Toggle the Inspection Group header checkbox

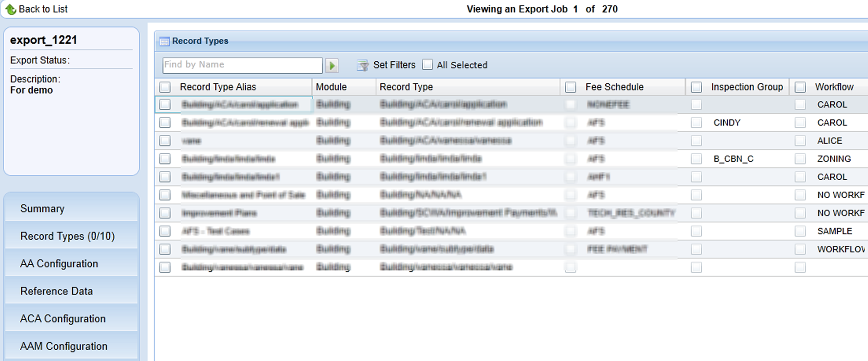696,87
